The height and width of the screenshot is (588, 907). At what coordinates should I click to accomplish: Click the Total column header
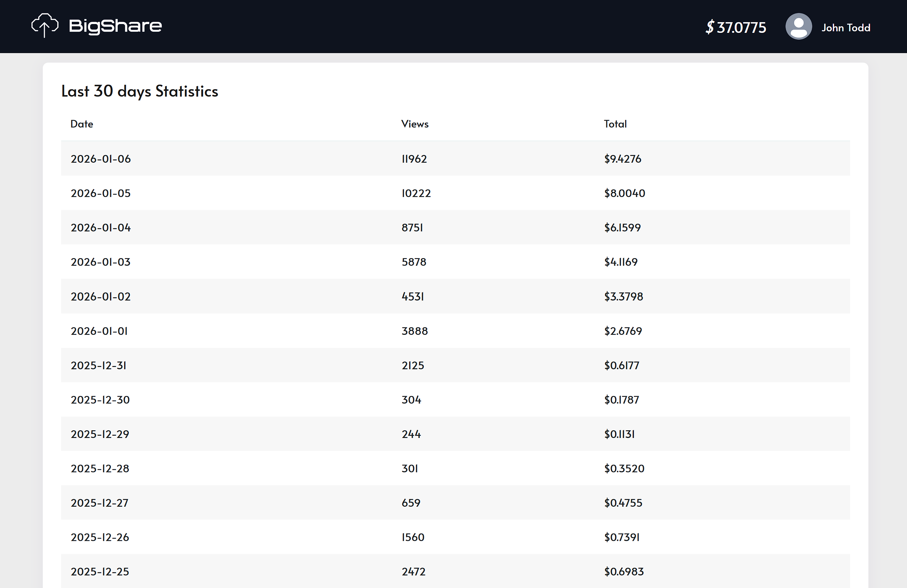615,124
